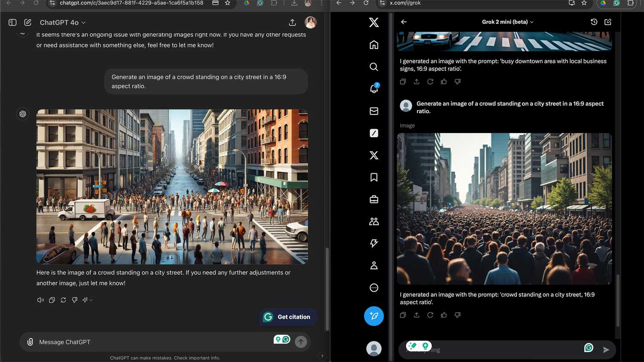Viewport: 644px width, 362px height.
Task: Open the More menu in X sidebar
Action: click(374, 287)
